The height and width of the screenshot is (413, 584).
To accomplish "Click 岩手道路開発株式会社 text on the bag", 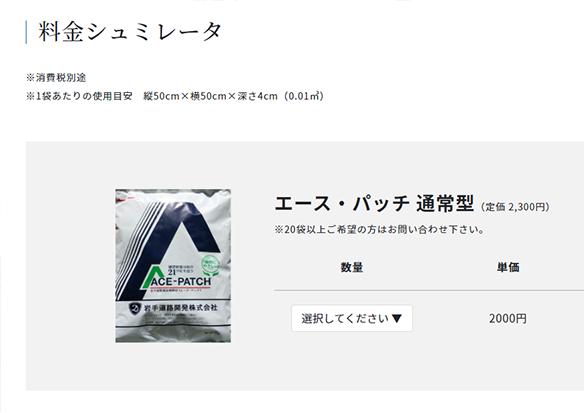I will click(181, 308).
